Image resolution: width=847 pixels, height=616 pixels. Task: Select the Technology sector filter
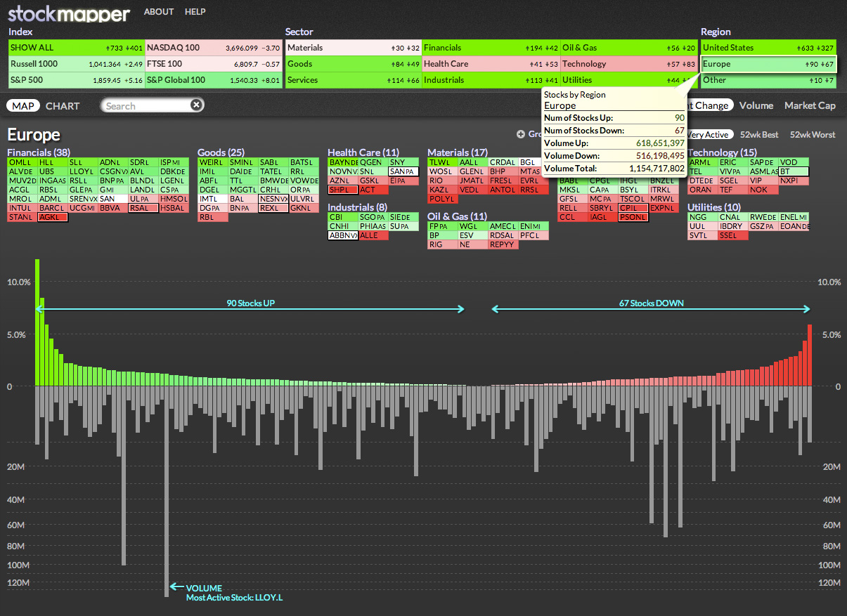(x=628, y=64)
